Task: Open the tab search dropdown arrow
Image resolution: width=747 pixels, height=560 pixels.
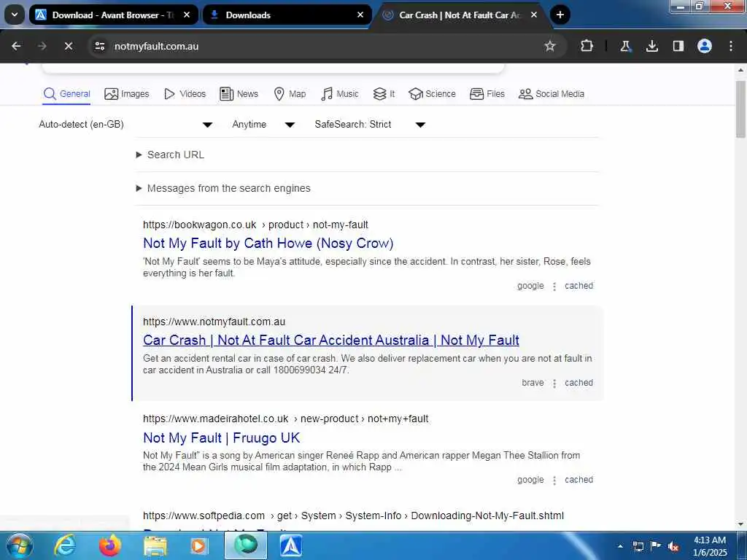Action: (x=15, y=15)
